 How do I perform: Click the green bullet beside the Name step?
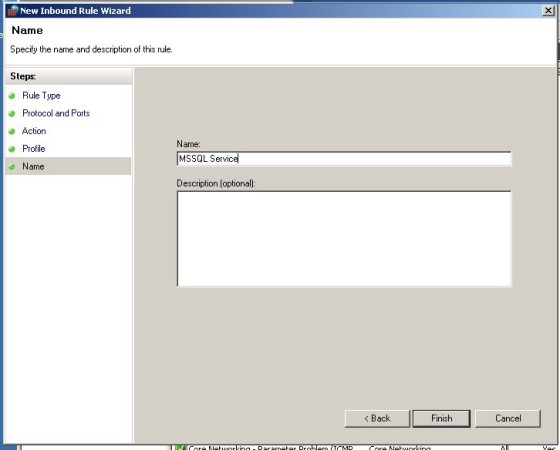click(x=12, y=167)
